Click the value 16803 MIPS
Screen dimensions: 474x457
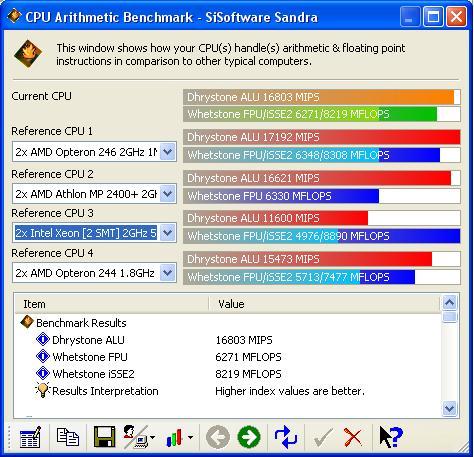click(244, 340)
